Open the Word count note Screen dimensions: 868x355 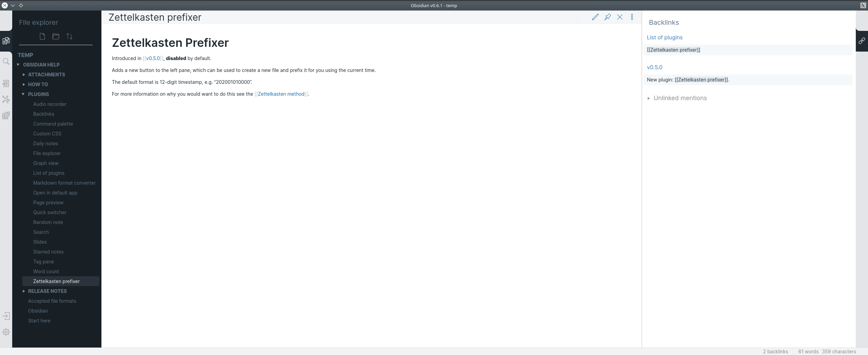click(46, 272)
